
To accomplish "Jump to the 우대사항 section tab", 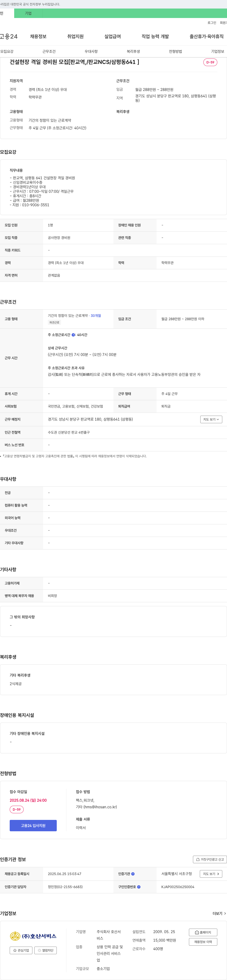I will pyautogui.click(x=91, y=51).
